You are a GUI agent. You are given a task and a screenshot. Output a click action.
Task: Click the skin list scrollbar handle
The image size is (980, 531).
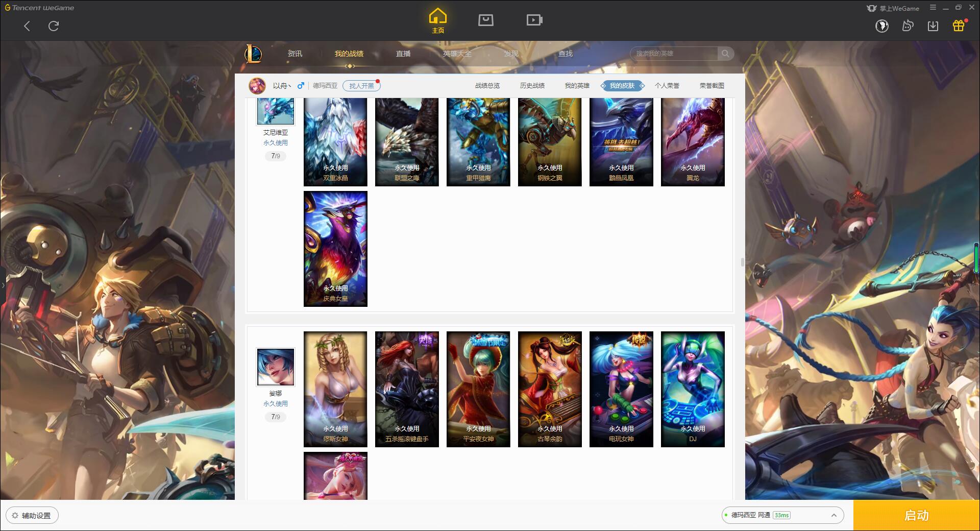click(x=743, y=262)
